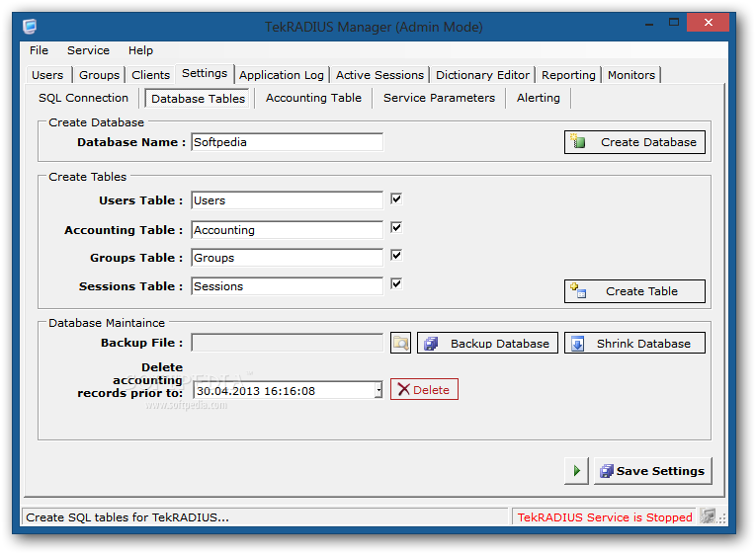This screenshot has width=756, height=554.
Task: Toggle the Sessions Table checkbox
Action: [x=396, y=283]
